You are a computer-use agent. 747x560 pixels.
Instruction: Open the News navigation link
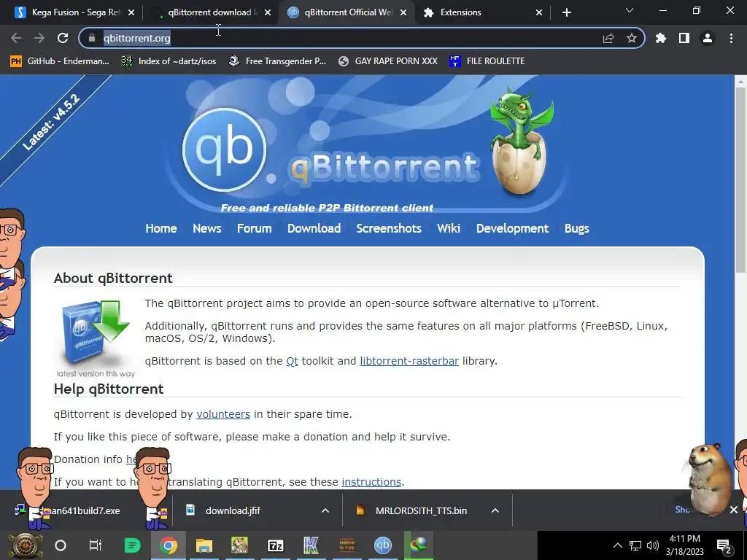pos(206,228)
